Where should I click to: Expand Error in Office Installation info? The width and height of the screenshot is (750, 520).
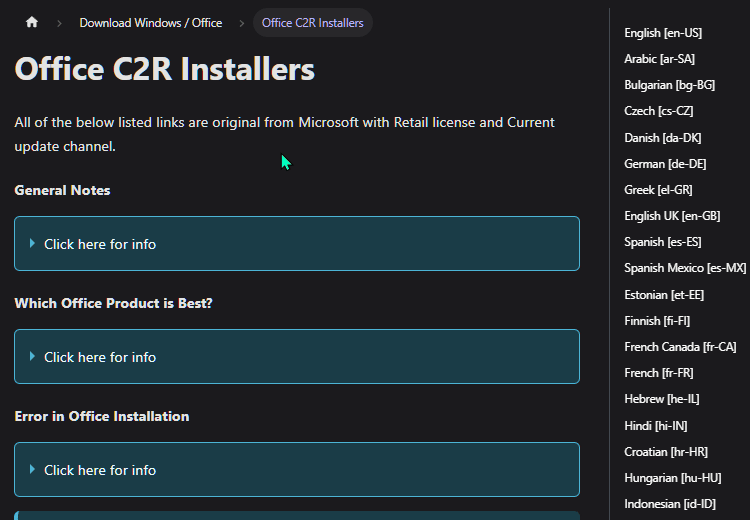click(297, 470)
